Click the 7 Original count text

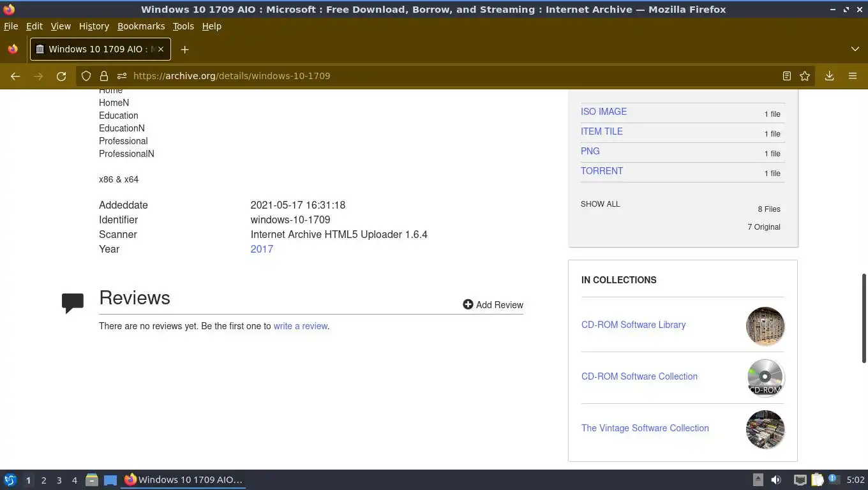[764, 227]
